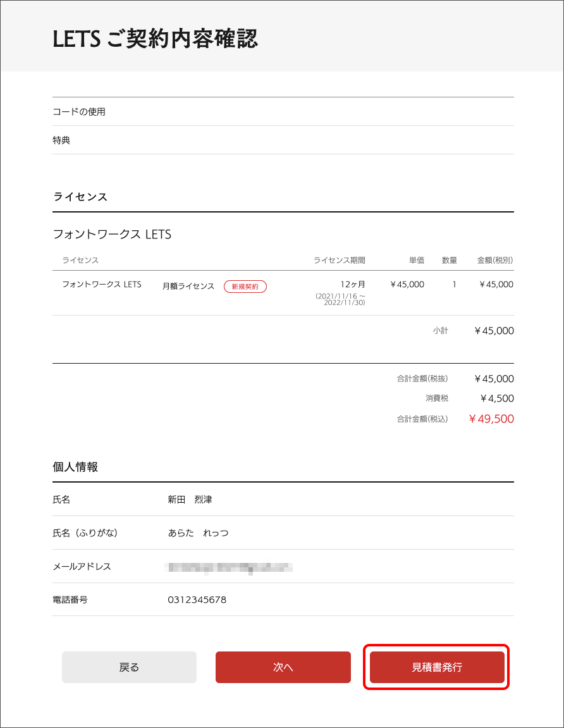Viewport: 564px width, 728px height.
Task: Select the コードの使用 row label
Action: tap(79, 112)
